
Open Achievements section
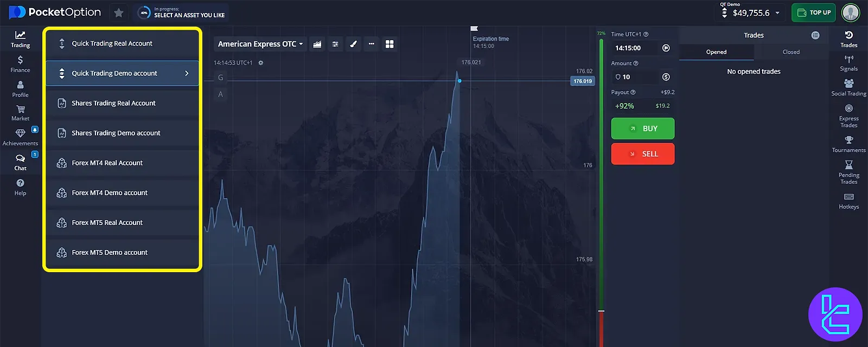[x=20, y=138]
